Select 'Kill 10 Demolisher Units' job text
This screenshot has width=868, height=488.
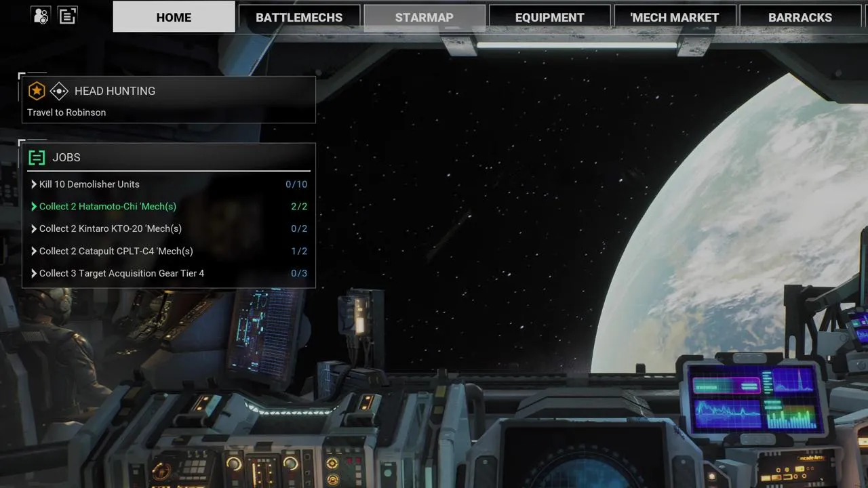click(90, 184)
